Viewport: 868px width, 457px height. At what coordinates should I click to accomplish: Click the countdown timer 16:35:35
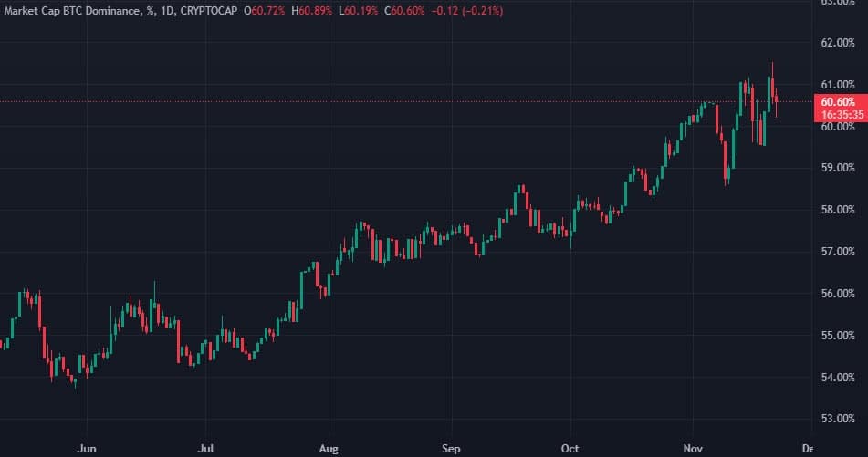pyautogui.click(x=842, y=115)
